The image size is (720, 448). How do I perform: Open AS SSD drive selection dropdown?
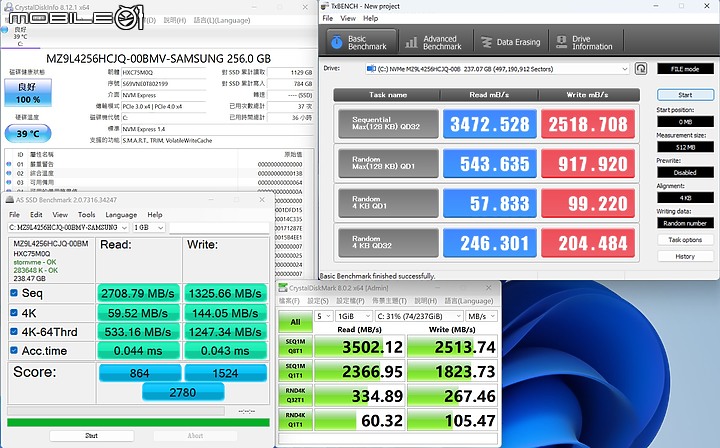[68, 228]
